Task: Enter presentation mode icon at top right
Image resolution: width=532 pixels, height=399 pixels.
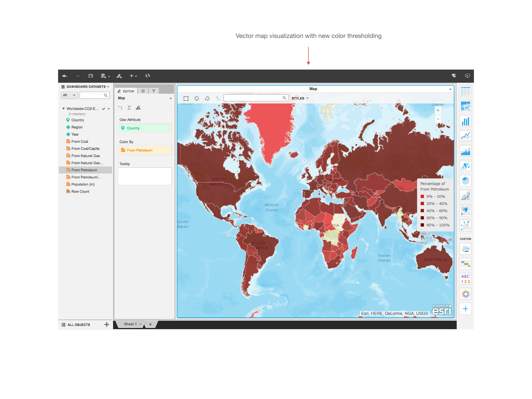Action: [467, 76]
